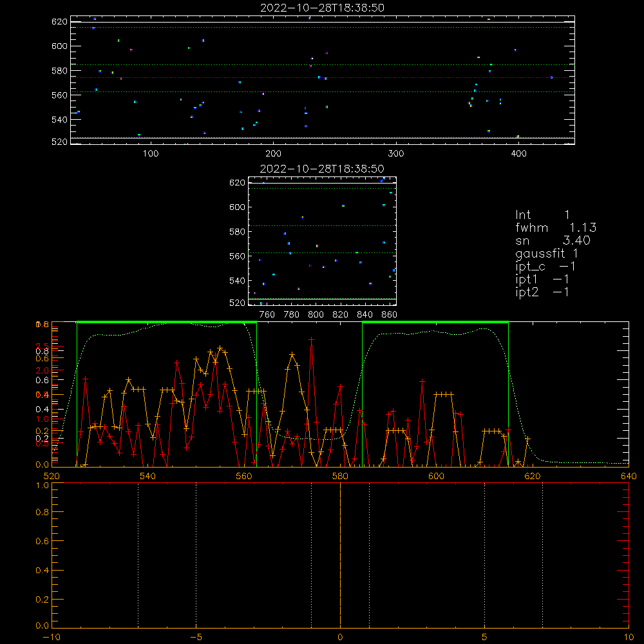Click y-axis label 540 on top plot
This screenshot has height=644, width=644.
click(x=59, y=120)
